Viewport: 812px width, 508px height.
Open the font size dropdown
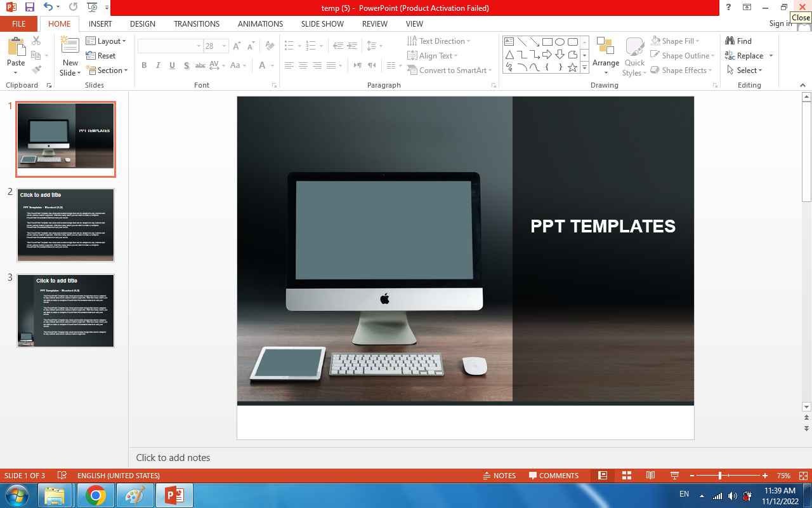point(224,46)
